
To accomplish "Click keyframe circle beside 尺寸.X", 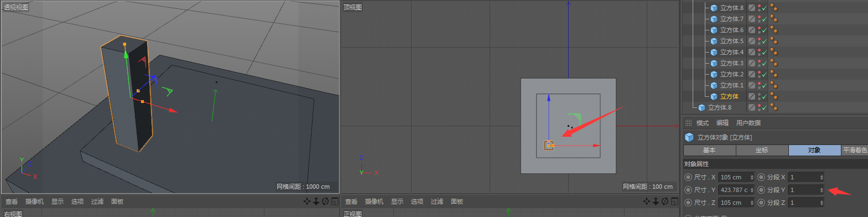I will click(688, 177).
